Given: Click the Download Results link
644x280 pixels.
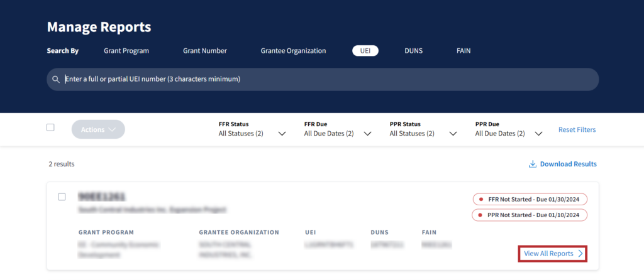Looking at the screenshot, I should 568,164.
